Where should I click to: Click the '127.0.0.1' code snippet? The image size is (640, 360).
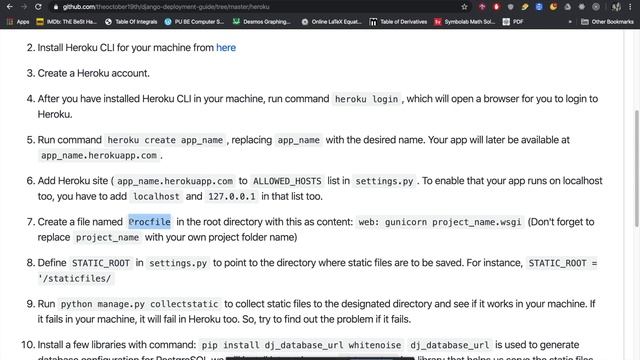(x=231, y=197)
